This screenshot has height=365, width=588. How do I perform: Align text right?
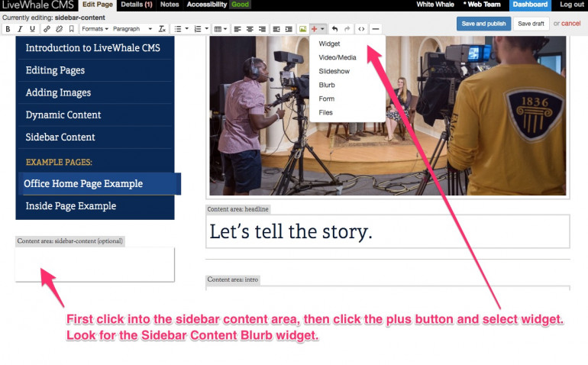coord(262,29)
